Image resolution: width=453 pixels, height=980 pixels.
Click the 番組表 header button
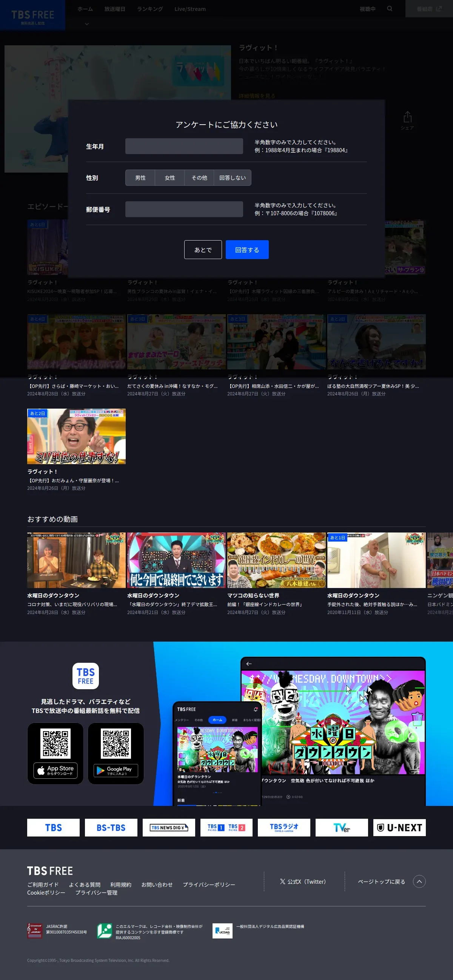[429, 9]
